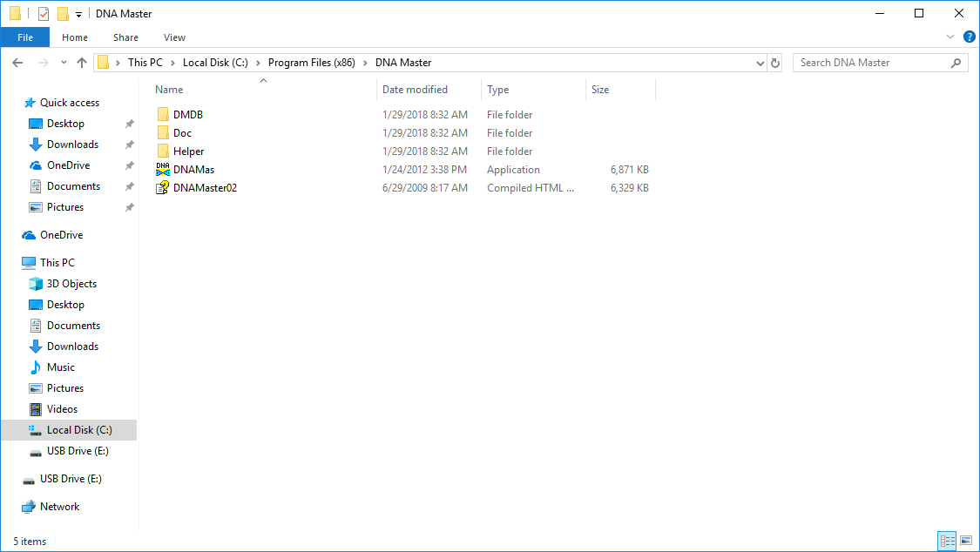
Task: Select the DNAMas application icon
Action: coord(163,169)
